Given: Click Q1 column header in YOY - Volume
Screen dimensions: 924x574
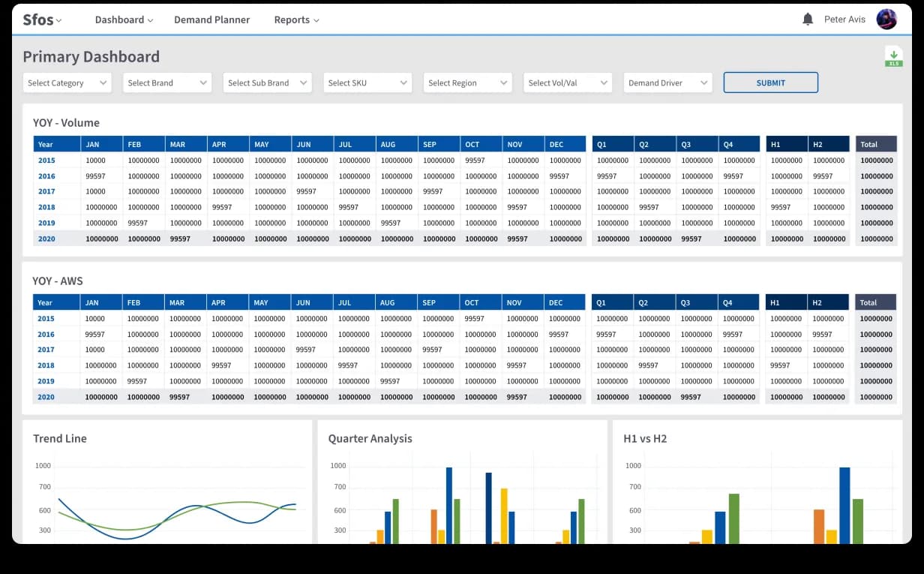Looking at the screenshot, I should click(613, 144).
